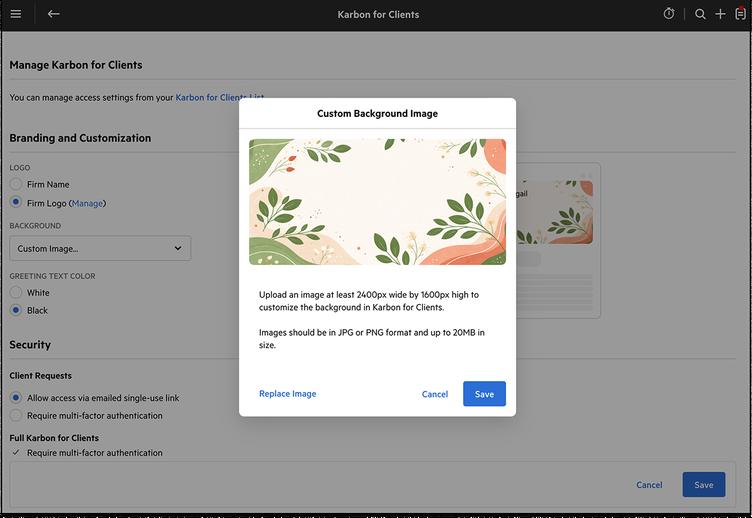Click Replace Image in the dialog
This screenshot has height=518, width=752.
tap(288, 394)
